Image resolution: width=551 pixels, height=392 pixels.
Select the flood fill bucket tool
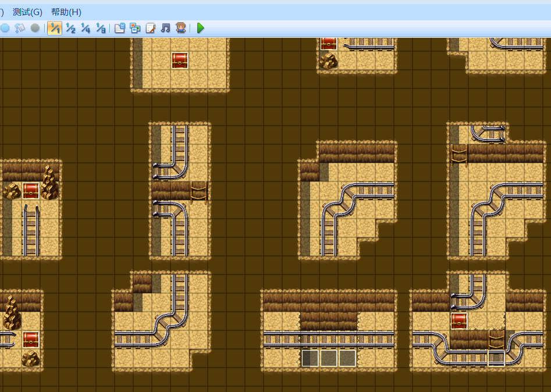point(20,28)
